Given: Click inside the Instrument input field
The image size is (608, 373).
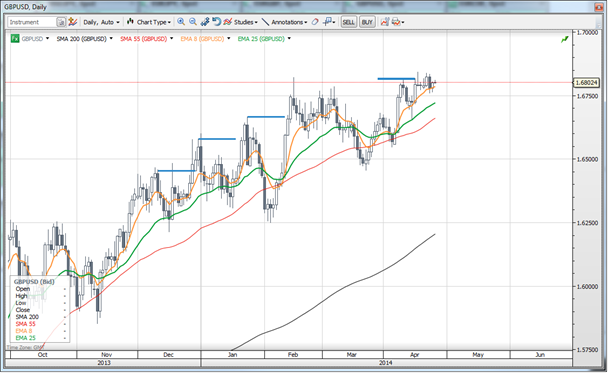Looking at the screenshot, I should (x=32, y=22).
